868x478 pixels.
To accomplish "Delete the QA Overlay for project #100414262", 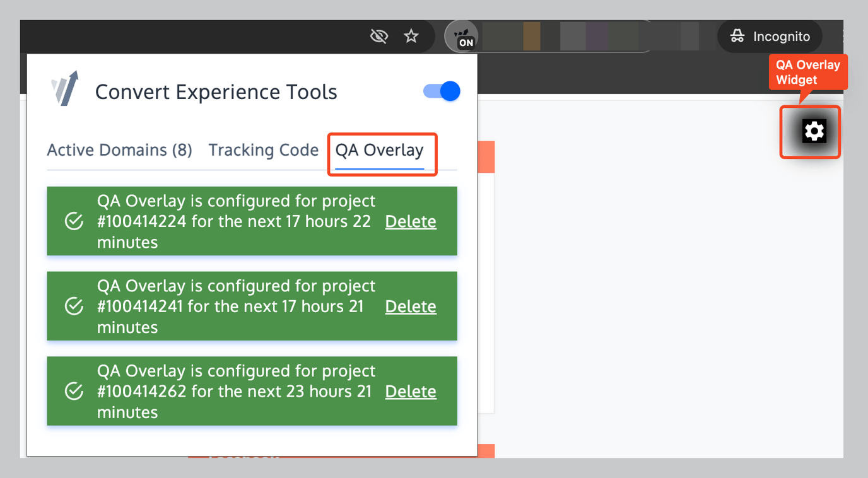I will coord(410,391).
